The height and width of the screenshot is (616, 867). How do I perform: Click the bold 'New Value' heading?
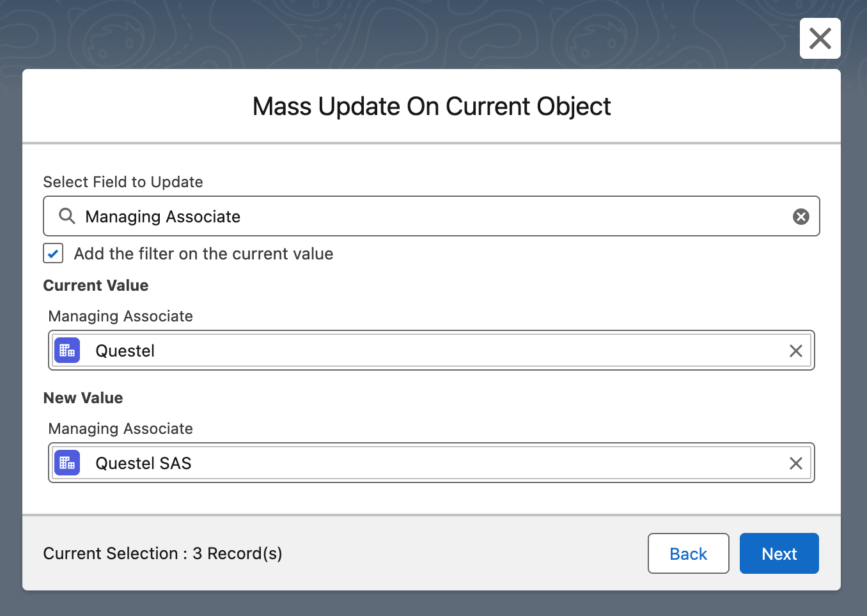[83, 398]
